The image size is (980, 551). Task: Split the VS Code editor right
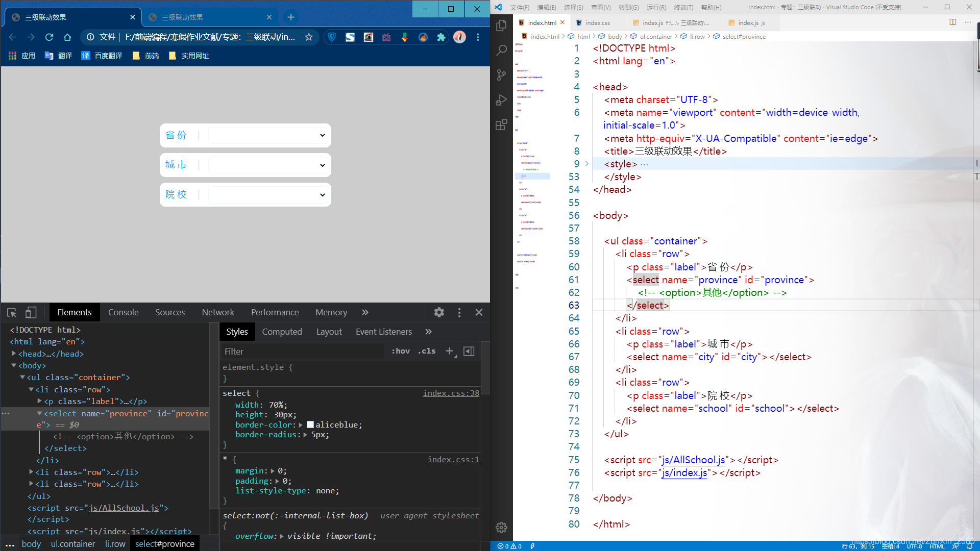(x=952, y=22)
